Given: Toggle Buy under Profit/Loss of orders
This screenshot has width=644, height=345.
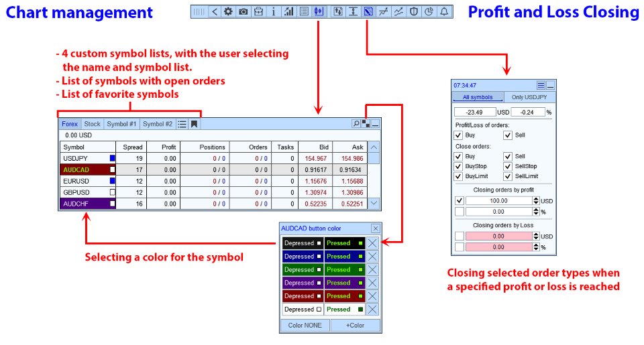Looking at the screenshot, I should [x=458, y=135].
